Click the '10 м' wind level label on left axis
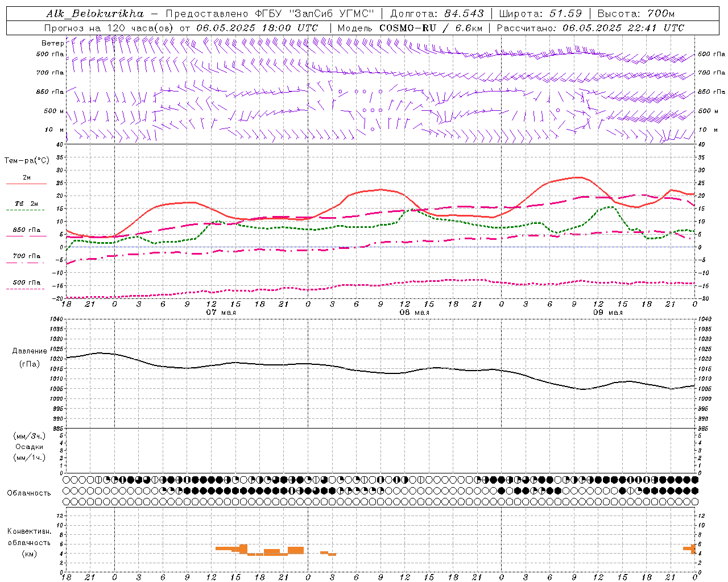 (55, 130)
